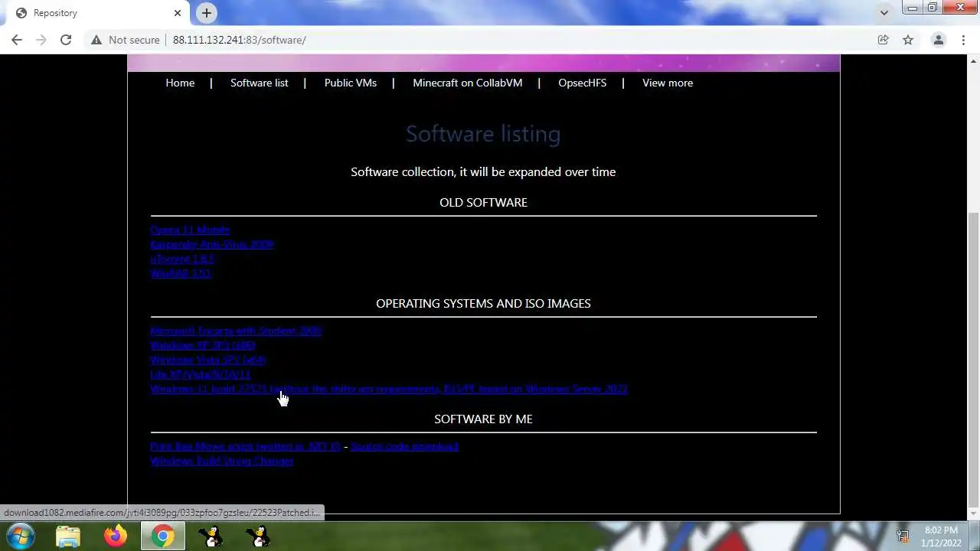The width and height of the screenshot is (980, 551).
Task: Open the Windows Start menu orb
Action: pyautogui.click(x=21, y=536)
